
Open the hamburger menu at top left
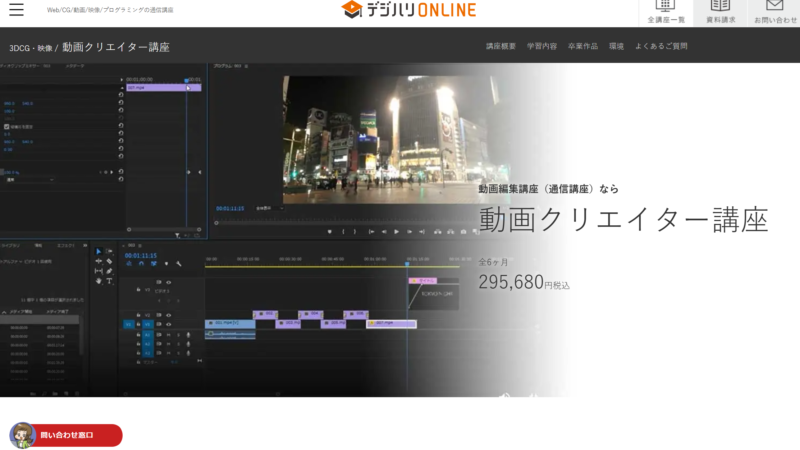coord(16,9)
